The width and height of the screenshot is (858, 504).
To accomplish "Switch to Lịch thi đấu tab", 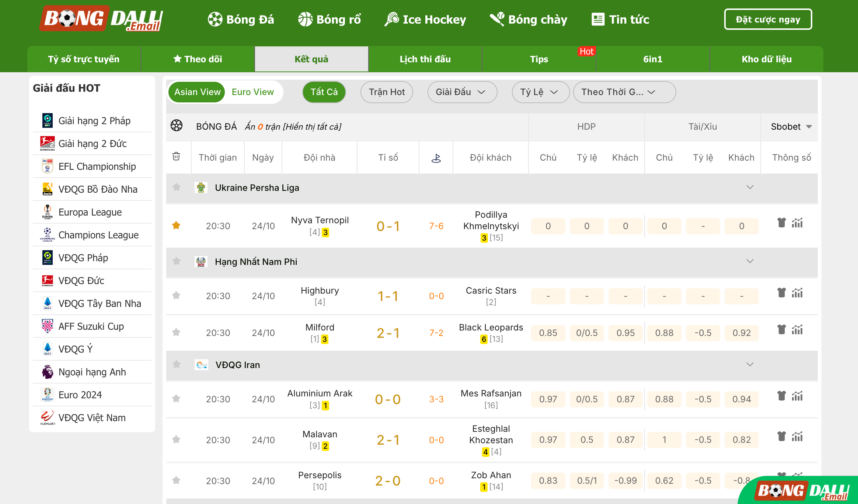I will pos(425,59).
